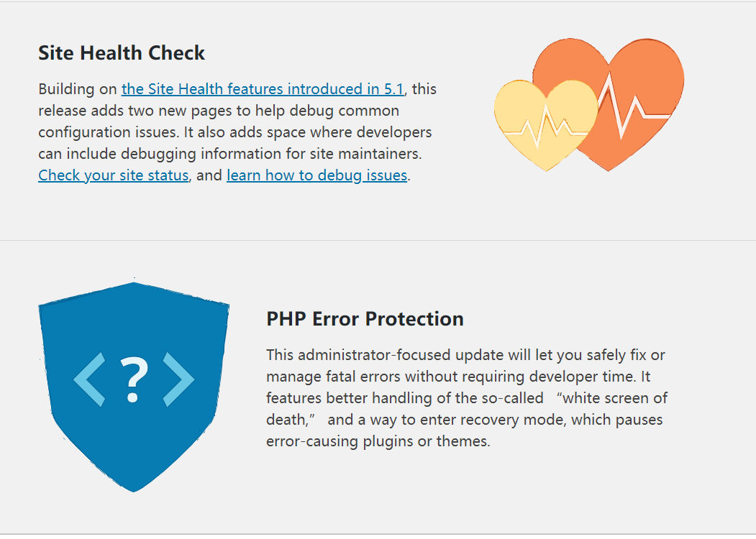
Task: Click the horizontal divider between the two sections
Action: pos(378,240)
